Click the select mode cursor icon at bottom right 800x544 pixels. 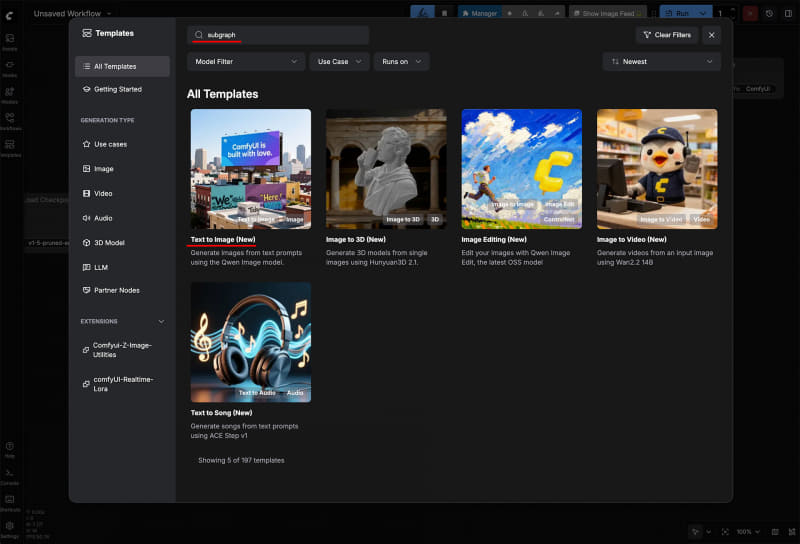[695, 532]
